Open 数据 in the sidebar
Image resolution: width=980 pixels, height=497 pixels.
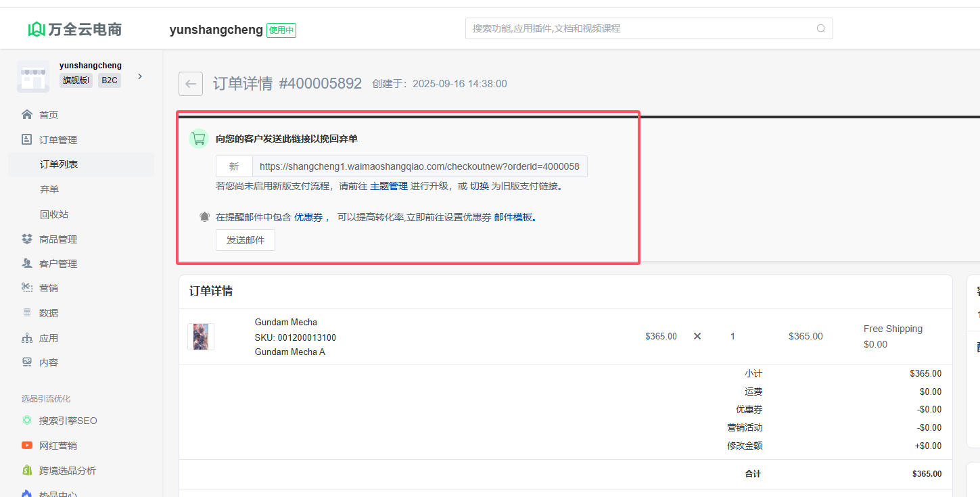click(48, 313)
